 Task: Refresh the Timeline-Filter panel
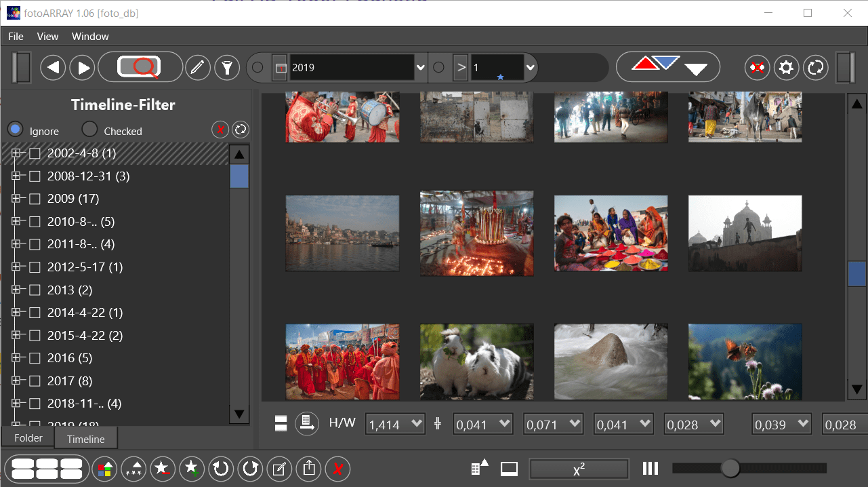click(240, 130)
